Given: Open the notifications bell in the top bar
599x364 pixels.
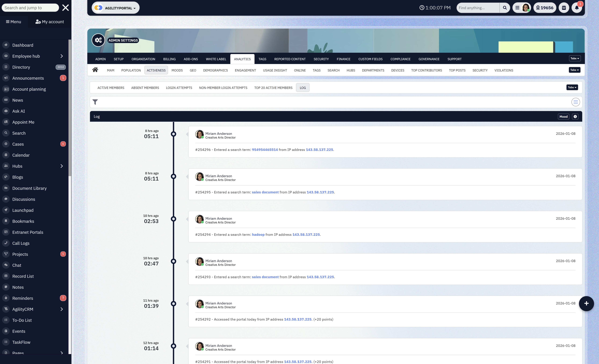Looking at the screenshot, I should click(x=577, y=8).
